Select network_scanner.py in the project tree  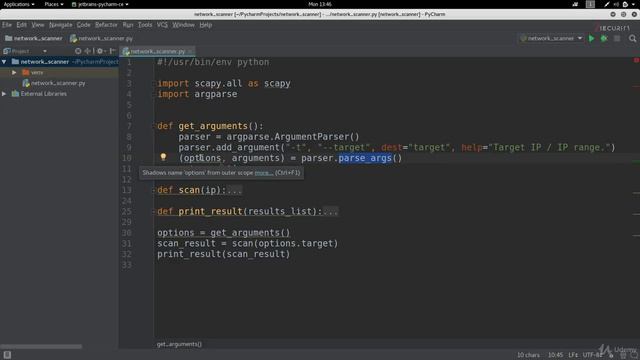tap(58, 83)
